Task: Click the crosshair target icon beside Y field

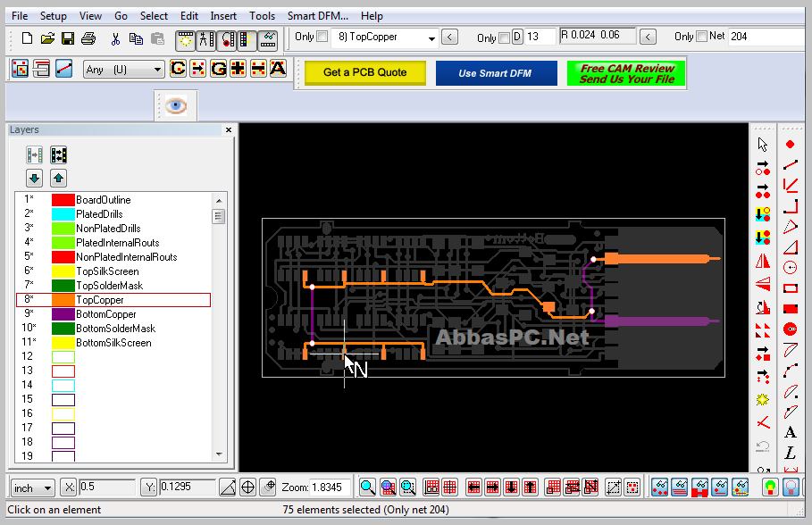Action: click(x=248, y=487)
